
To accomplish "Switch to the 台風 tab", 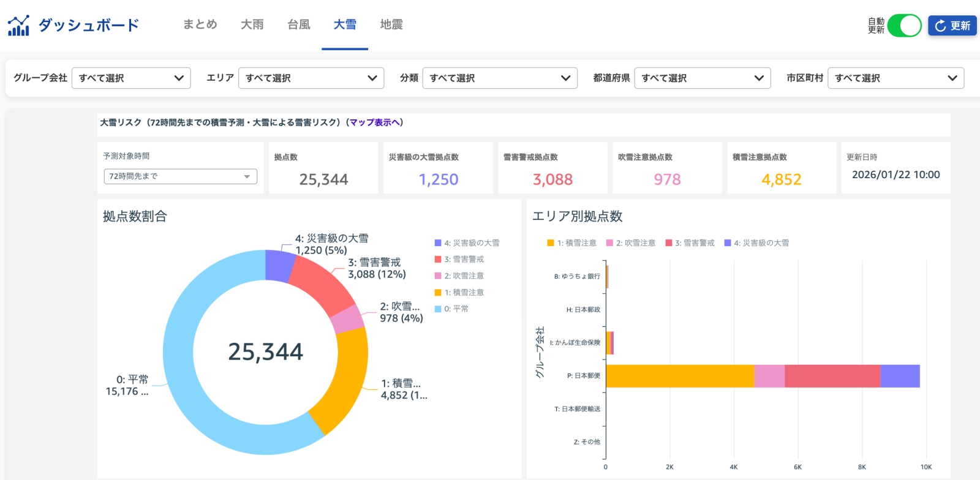I will click(299, 24).
